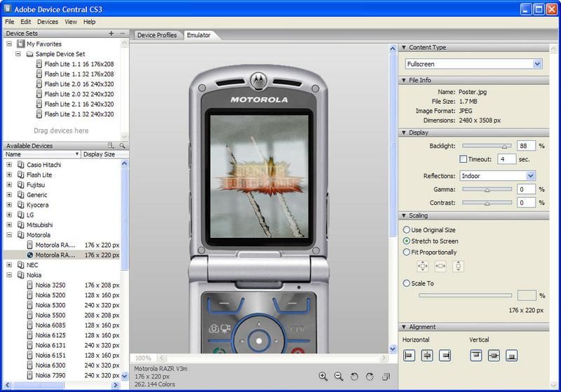Click the snapshot icon beside rotate buttons

pyautogui.click(x=386, y=377)
